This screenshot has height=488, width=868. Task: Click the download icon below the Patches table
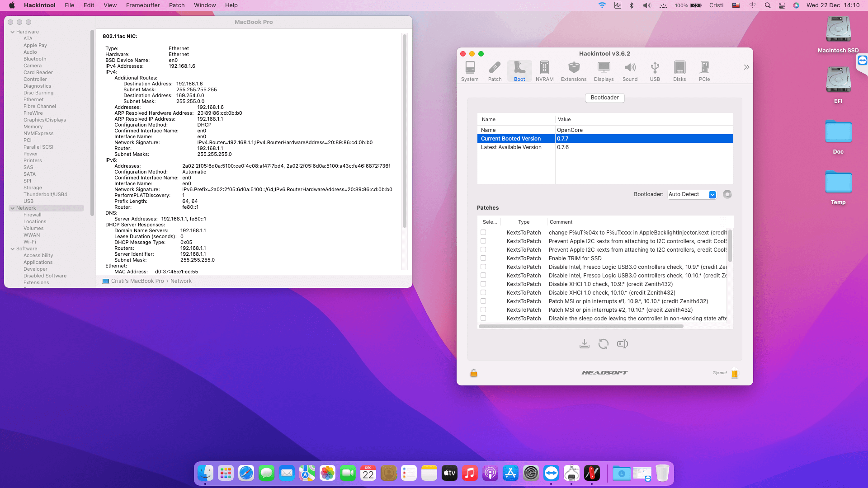584,344
